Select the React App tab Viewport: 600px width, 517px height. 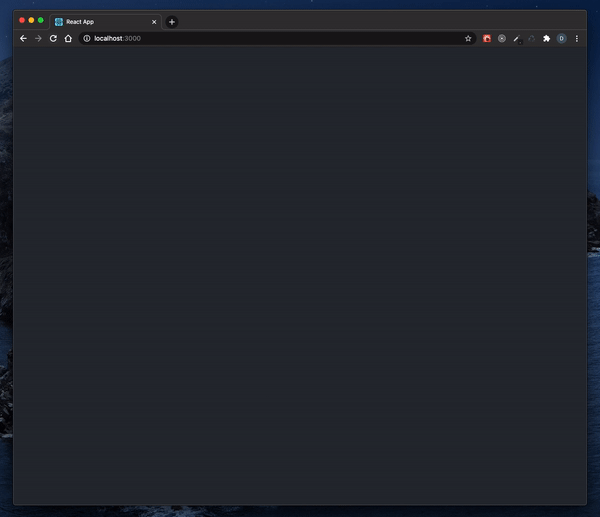point(106,22)
